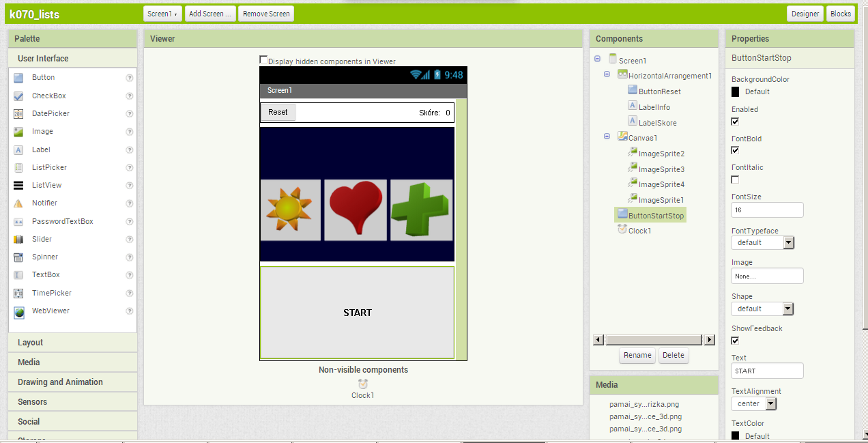The height and width of the screenshot is (443, 868).
Task: Check the FontItalic property checkbox
Action: pos(735,180)
